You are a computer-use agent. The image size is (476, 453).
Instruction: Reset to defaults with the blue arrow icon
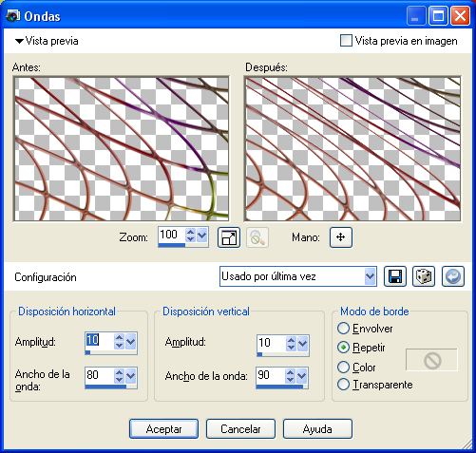[x=453, y=276]
